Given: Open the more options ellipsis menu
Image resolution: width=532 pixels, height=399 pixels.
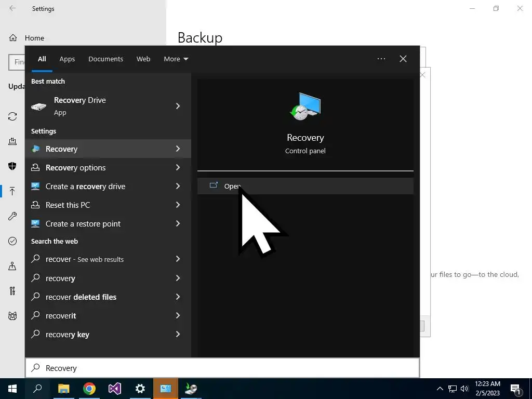Looking at the screenshot, I should point(381,59).
